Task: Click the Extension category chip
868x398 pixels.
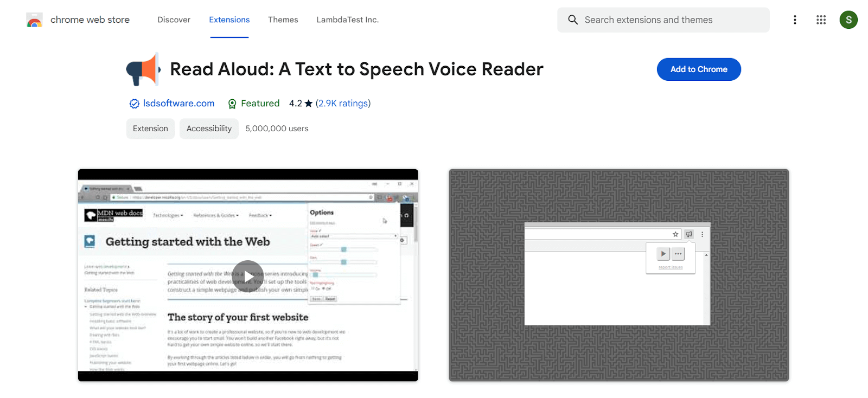Action: tap(150, 129)
